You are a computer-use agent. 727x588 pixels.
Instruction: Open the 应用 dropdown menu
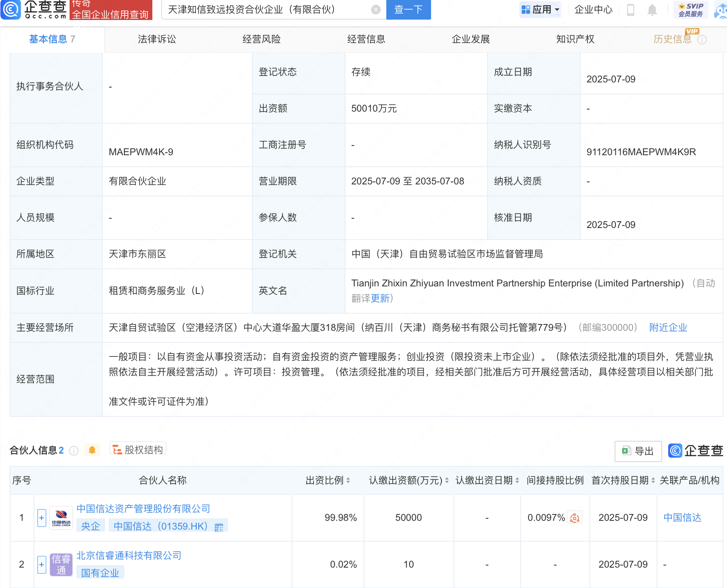(540, 10)
